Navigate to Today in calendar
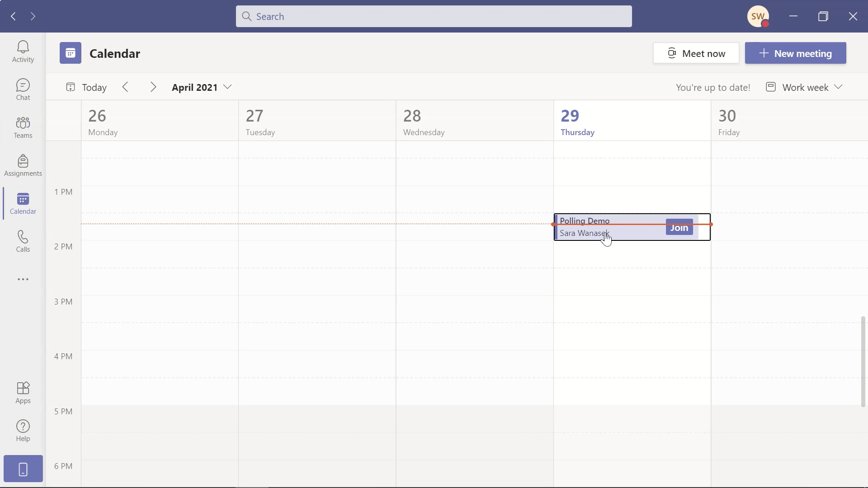Viewport: 868px width, 488px height. click(x=86, y=87)
